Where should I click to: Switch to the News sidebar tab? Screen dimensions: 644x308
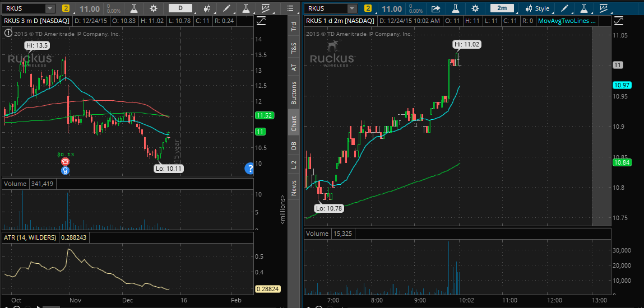(294, 188)
